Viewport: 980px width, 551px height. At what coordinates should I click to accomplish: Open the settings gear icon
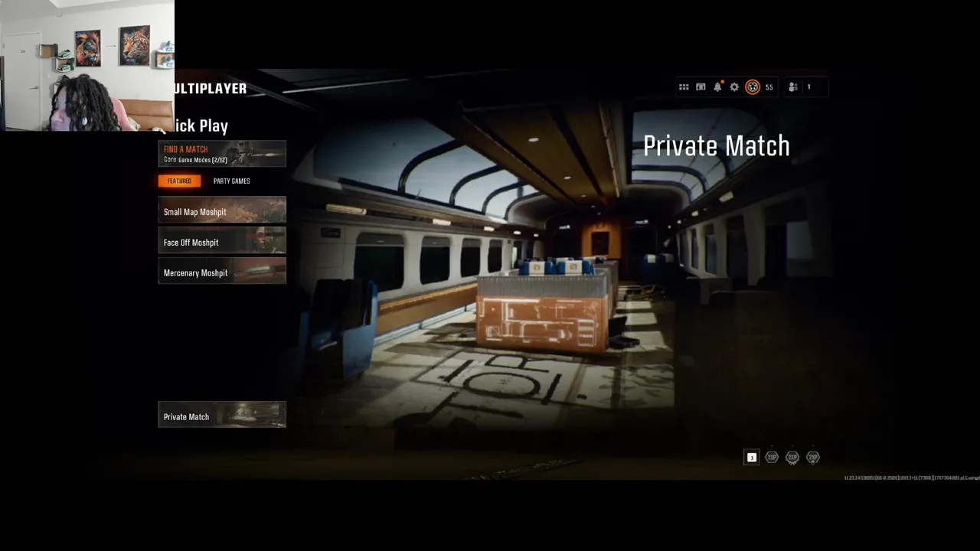(x=734, y=87)
